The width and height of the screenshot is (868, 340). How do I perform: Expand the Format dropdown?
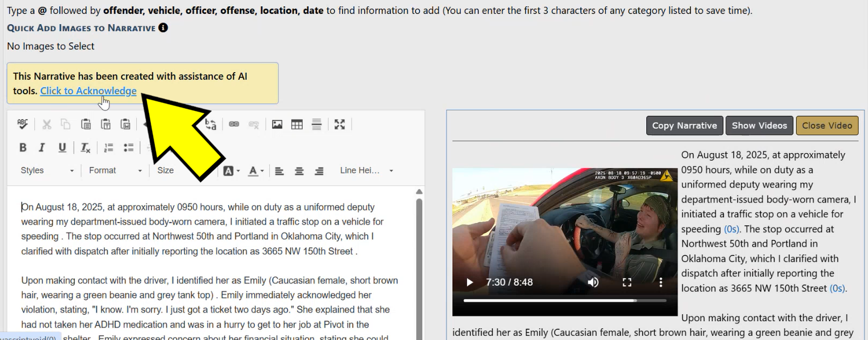coord(115,170)
